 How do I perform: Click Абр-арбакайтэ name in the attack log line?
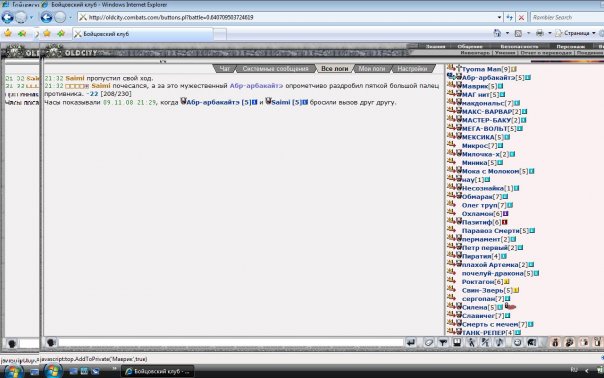point(256,86)
